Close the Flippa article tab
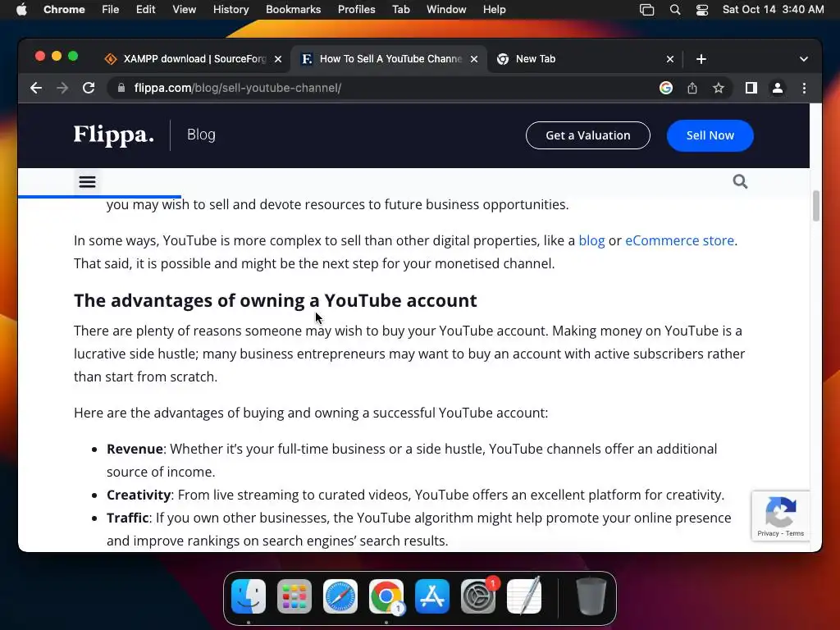Screen dimensions: 840x630 coord(474,59)
